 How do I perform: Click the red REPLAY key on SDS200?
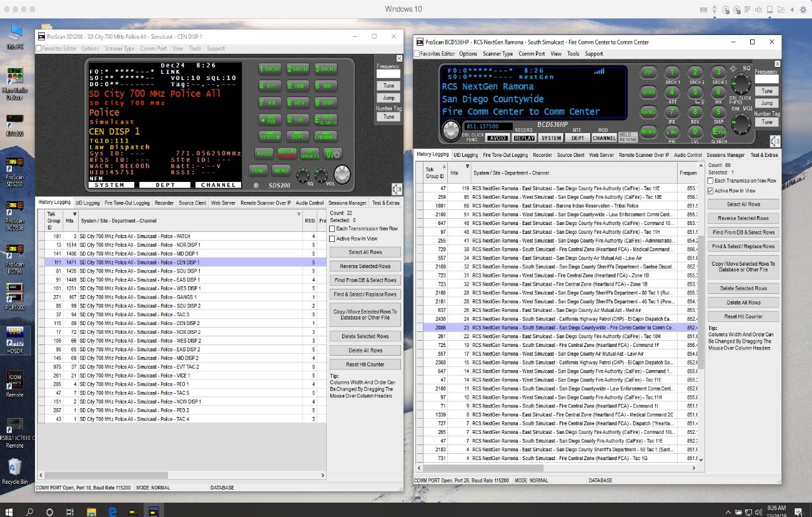coord(287,153)
